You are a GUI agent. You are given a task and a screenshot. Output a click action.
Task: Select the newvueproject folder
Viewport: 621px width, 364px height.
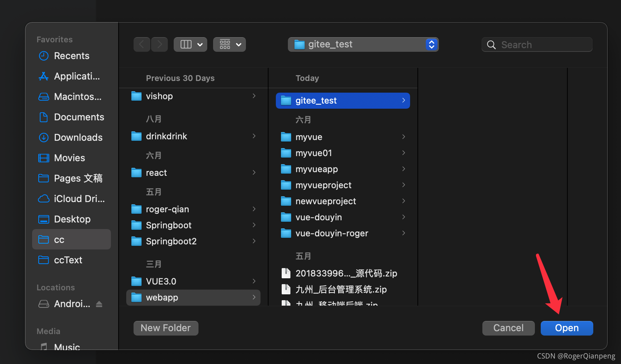point(343,201)
